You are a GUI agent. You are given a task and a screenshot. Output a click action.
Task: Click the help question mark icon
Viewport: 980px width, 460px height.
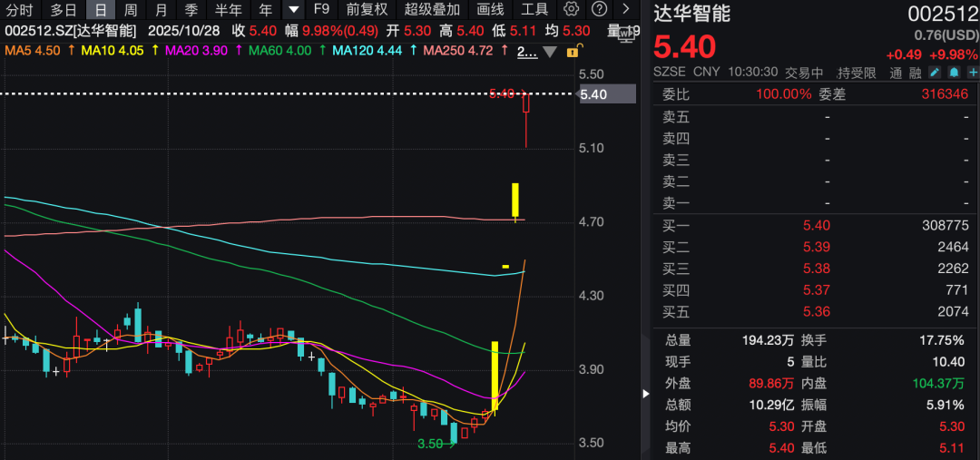coord(599,10)
